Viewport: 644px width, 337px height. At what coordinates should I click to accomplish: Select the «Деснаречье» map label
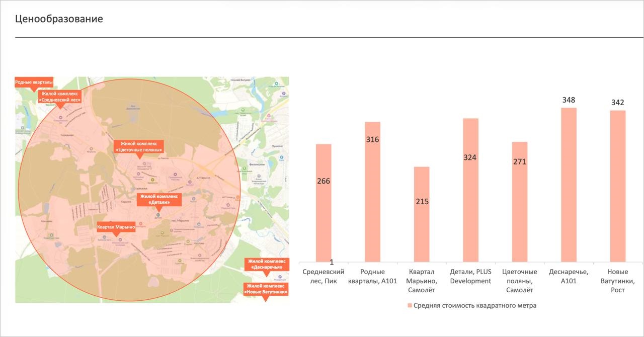[266, 265]
